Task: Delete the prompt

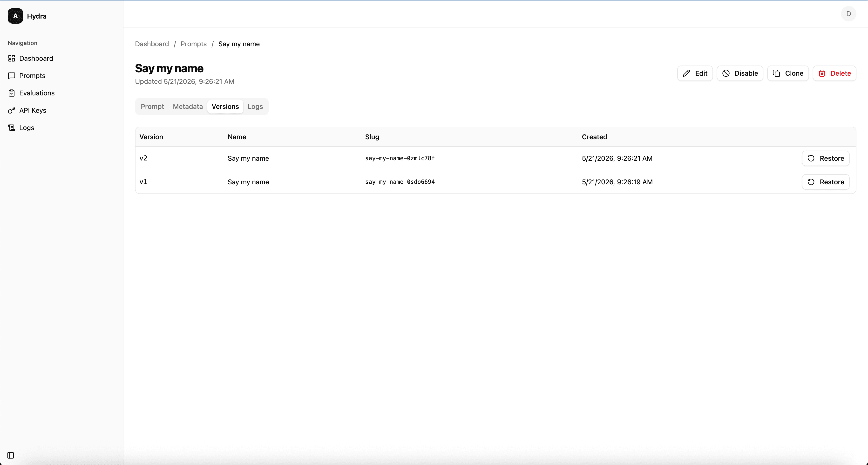Action: click(834, 73)
